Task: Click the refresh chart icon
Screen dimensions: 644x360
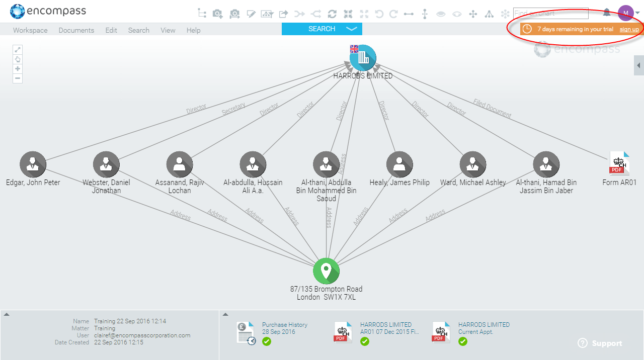Action: pos(332,14)
